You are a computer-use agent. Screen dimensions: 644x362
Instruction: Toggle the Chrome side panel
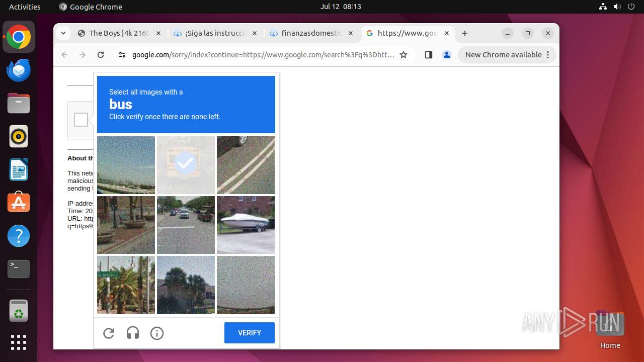[429, 55]
